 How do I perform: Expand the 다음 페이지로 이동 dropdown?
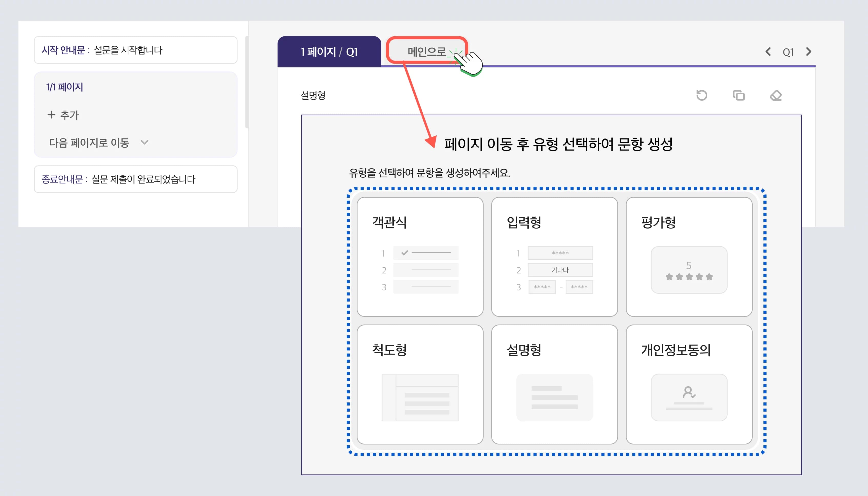(144, 143)
